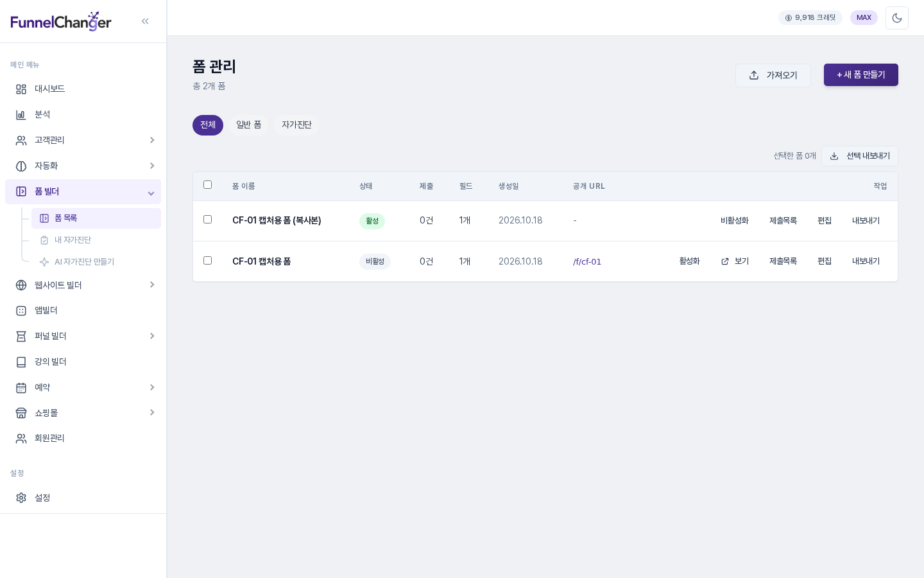This screenshot has width=924, height=578.
Task: Click the credit coin icon
Action: (789, 18)
